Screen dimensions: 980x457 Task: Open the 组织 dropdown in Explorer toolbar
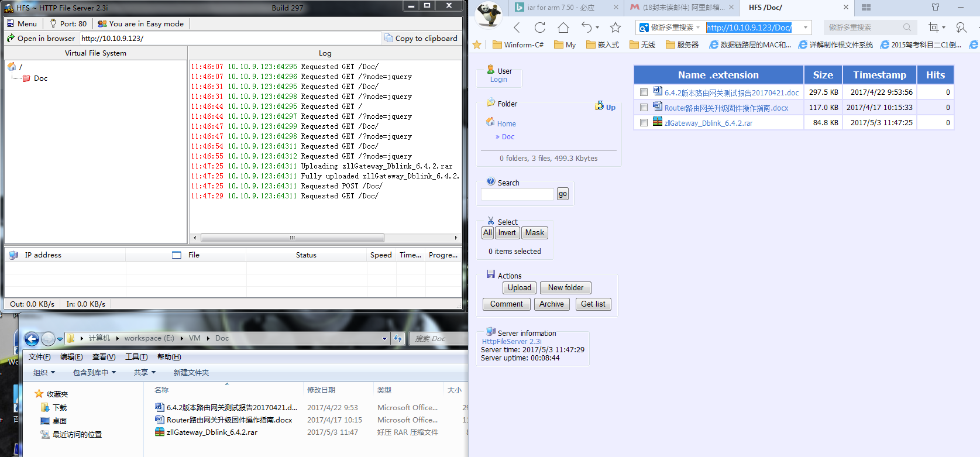click(x=44, y=373)
